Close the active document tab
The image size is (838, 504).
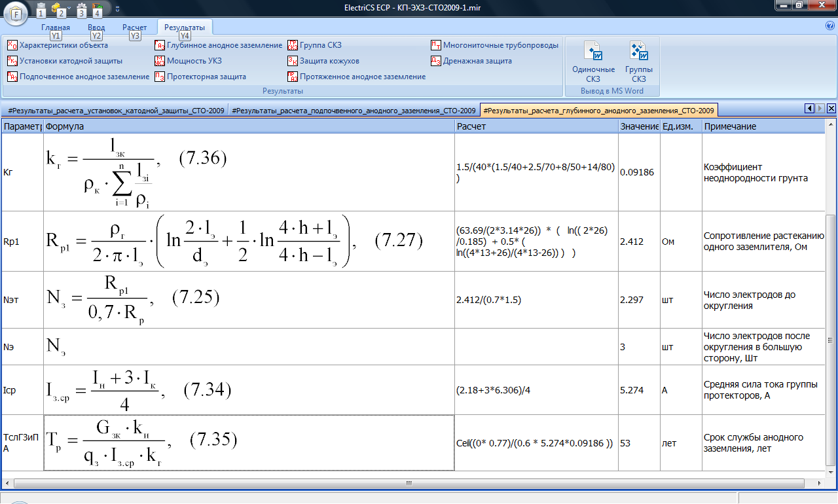(831, 109)
